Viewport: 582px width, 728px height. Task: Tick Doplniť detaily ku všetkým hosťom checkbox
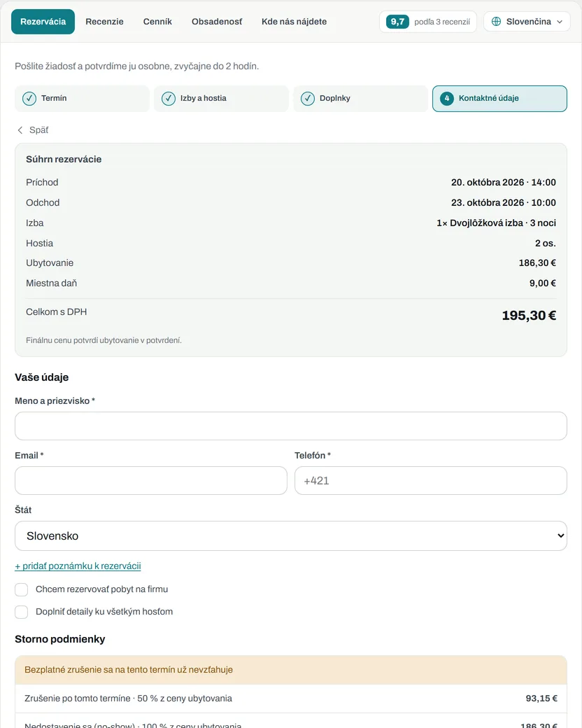click(22, 612)
